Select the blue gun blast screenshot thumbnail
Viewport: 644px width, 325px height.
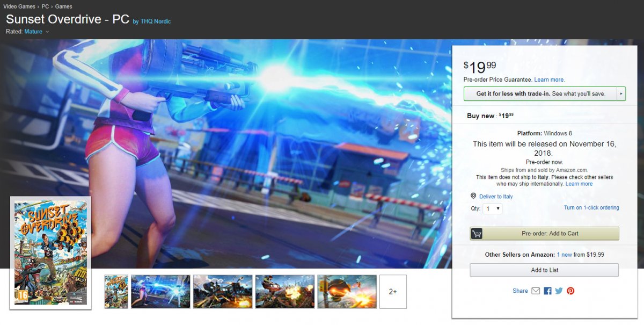tap(160, 292)
